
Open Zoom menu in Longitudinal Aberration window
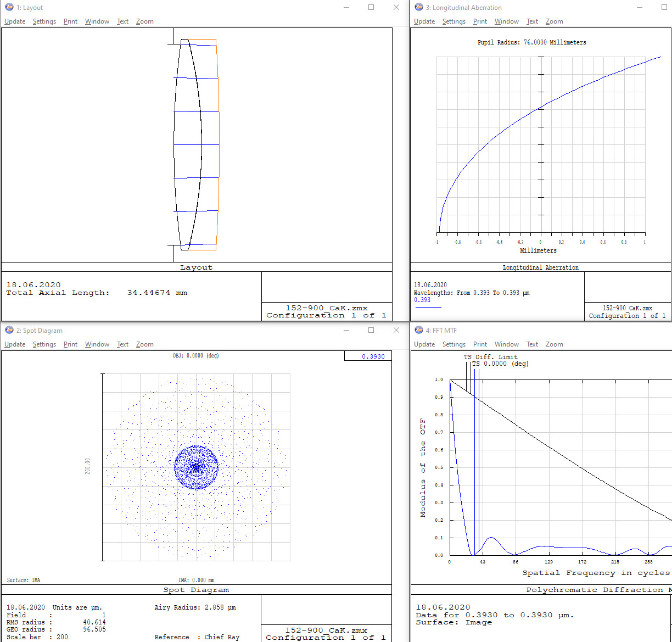[x=554, y=21]
